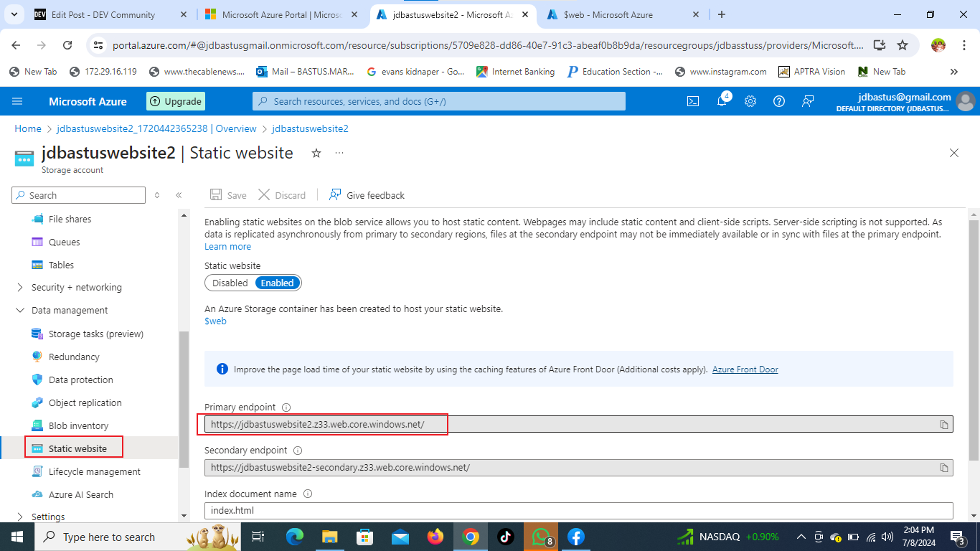
Task: Set Static website to Enabled
Action: pos(278,283)
